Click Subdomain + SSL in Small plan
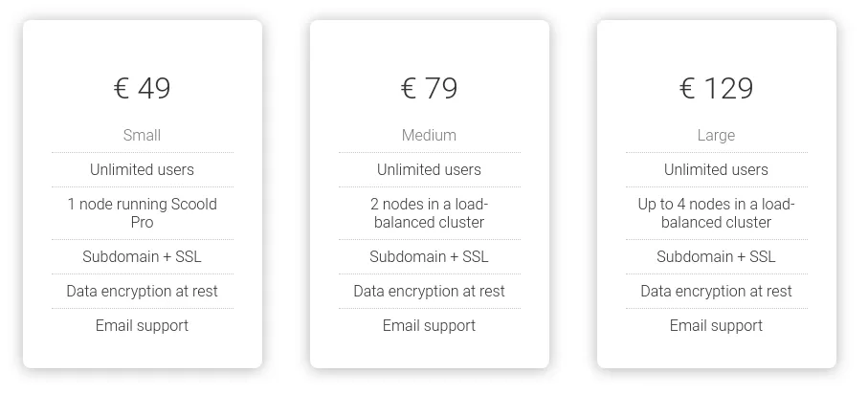 pos(142,256)
